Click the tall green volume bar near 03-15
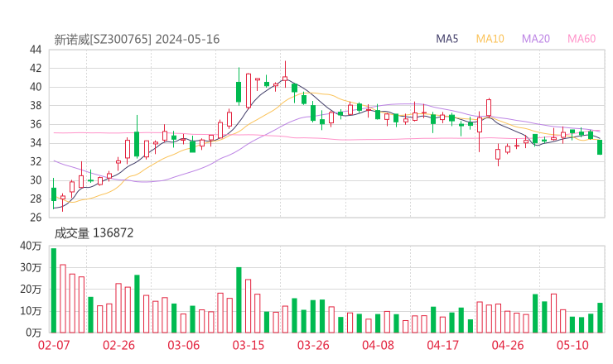Screen dimensions: 613x364 point(239,300)
